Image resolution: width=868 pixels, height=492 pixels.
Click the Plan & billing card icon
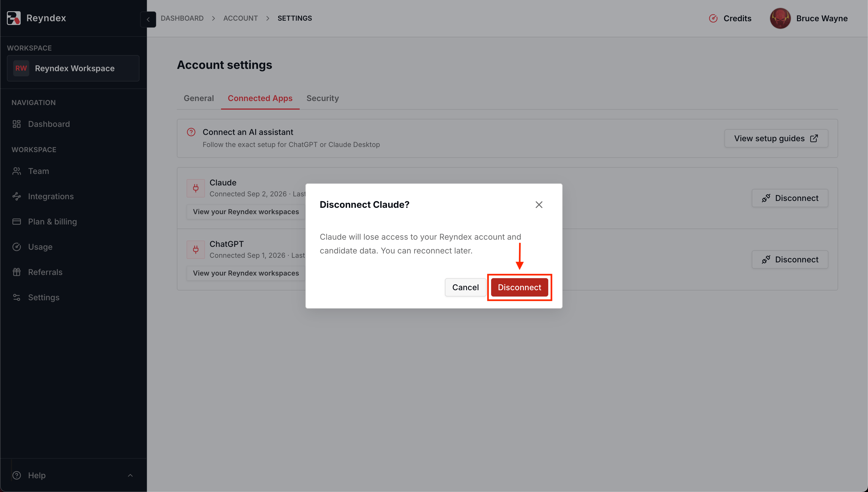(x=17, y=222)
